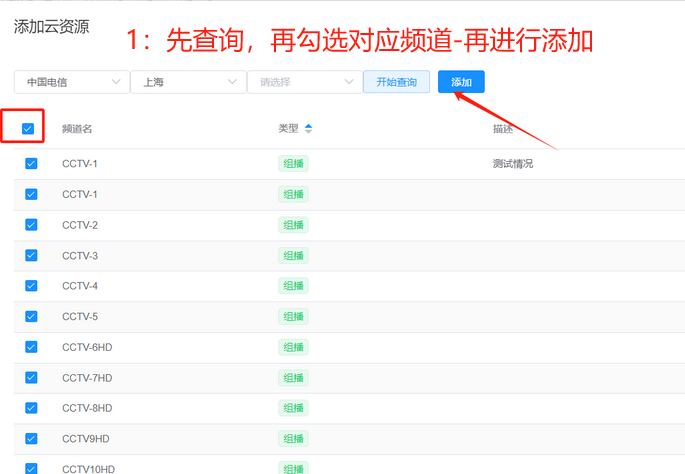685x474 pixels.
Task: Toggle the checkbox for CCTV-4
Action: coord(31,286)
